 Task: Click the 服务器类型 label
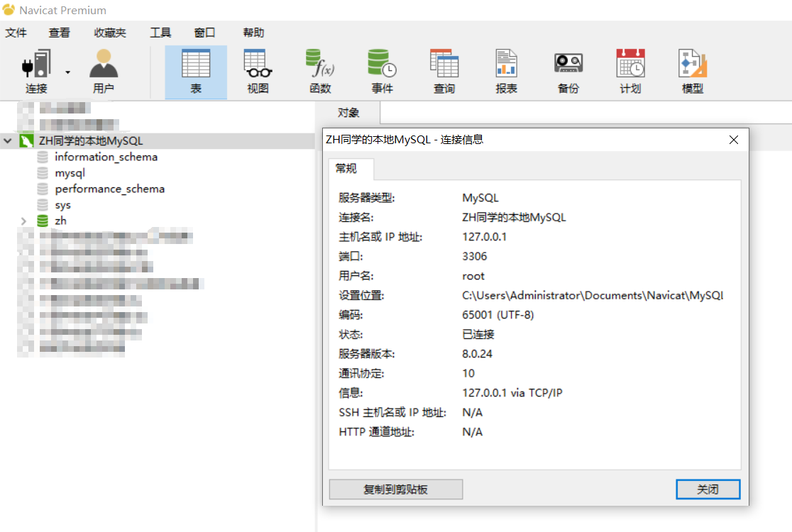(x=367, y=198)
